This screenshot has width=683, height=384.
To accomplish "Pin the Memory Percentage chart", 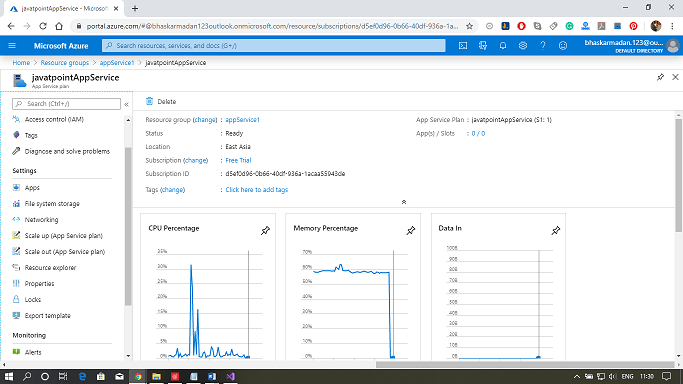I will pos(410,230).
